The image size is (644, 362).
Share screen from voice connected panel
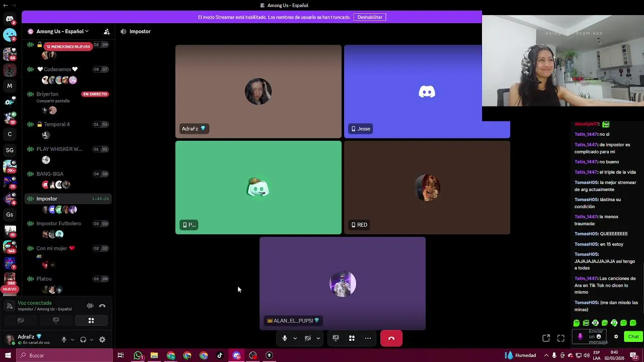56,320
